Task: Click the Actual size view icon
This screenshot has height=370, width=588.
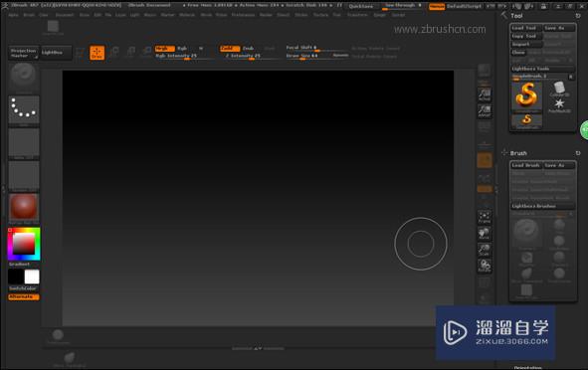Action: click(x=485, y=94)
